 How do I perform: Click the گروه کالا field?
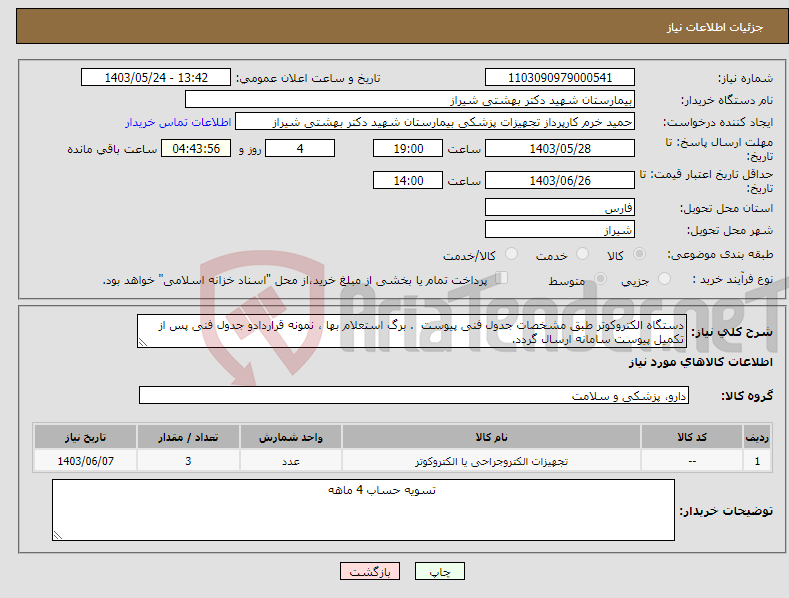[x=414, y=396]
